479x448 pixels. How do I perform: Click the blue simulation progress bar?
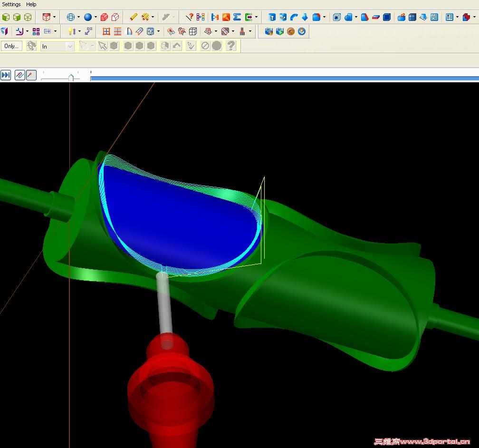tap(284, 78)
